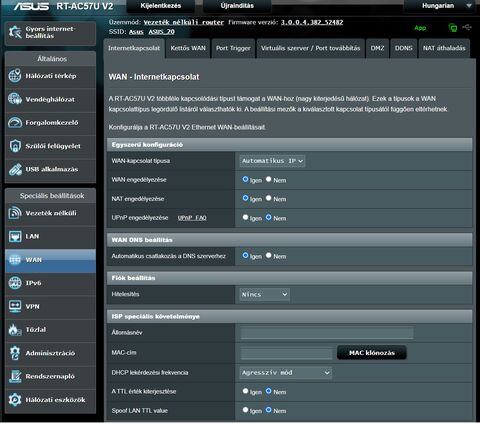The width and height of the screenshot is (480, 424).
Task: Click the Vendéghálózat icon in sidebar
Action: point(15,99)
